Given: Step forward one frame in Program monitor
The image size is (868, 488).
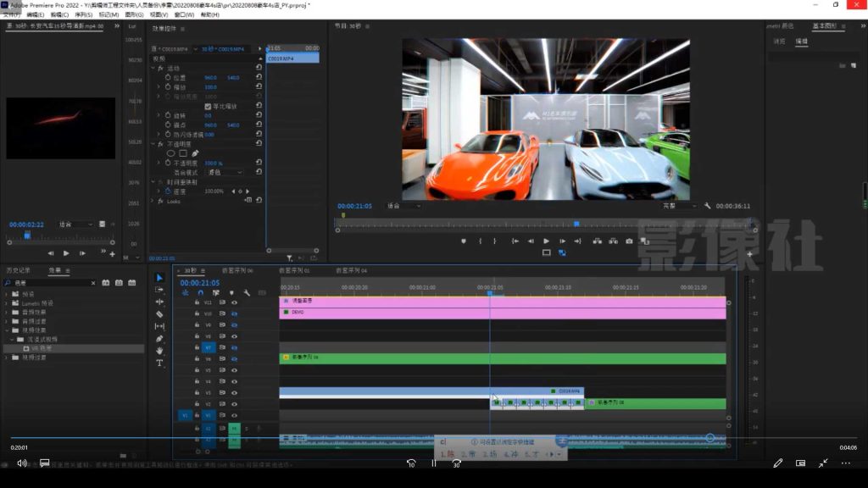Looking at the screenshot, I should (563, 241).
